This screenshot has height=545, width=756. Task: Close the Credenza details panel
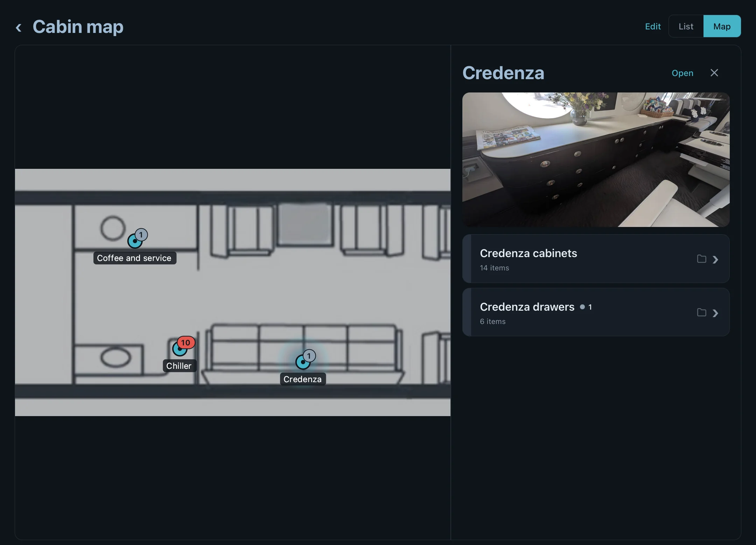pos(714,73)
